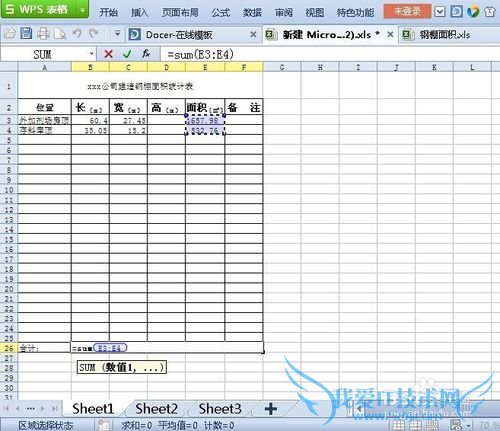The width and height of the screenshot is (500, 431).
Task: Open the 公式 ribbon tab
Action: [x=221, y=13]
